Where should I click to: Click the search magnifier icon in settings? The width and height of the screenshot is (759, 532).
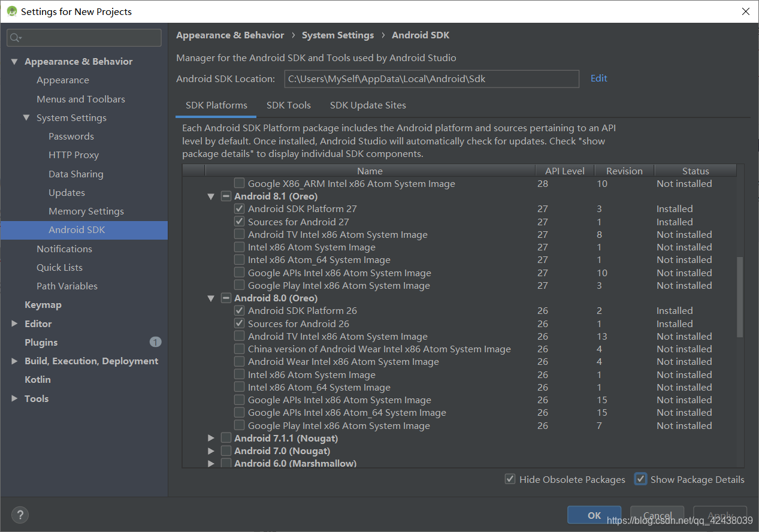point(15,38)
